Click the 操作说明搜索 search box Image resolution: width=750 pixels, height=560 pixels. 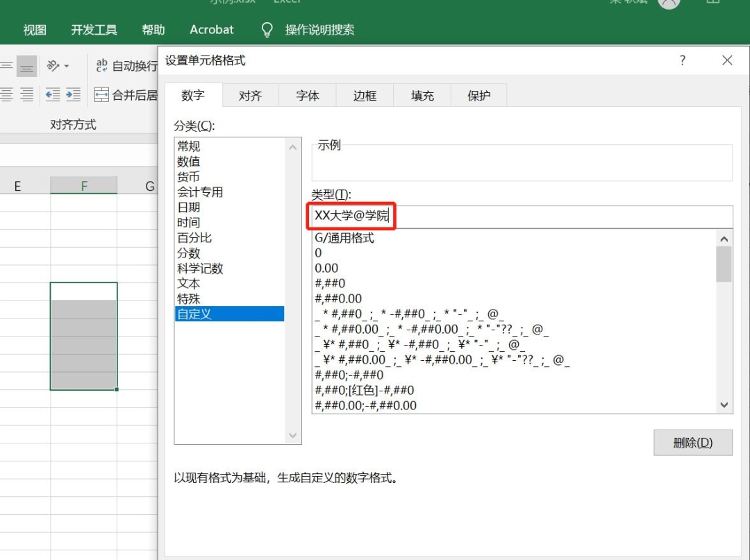coord(319,30)
